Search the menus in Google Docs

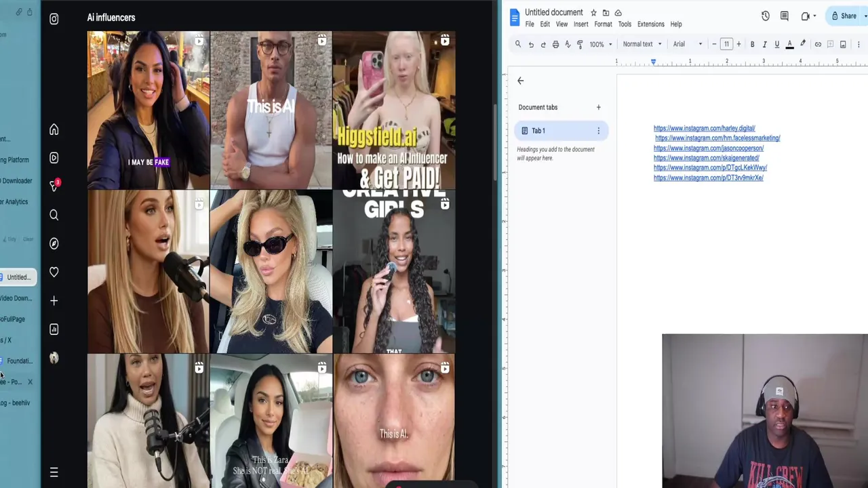[x=518, y=44]
